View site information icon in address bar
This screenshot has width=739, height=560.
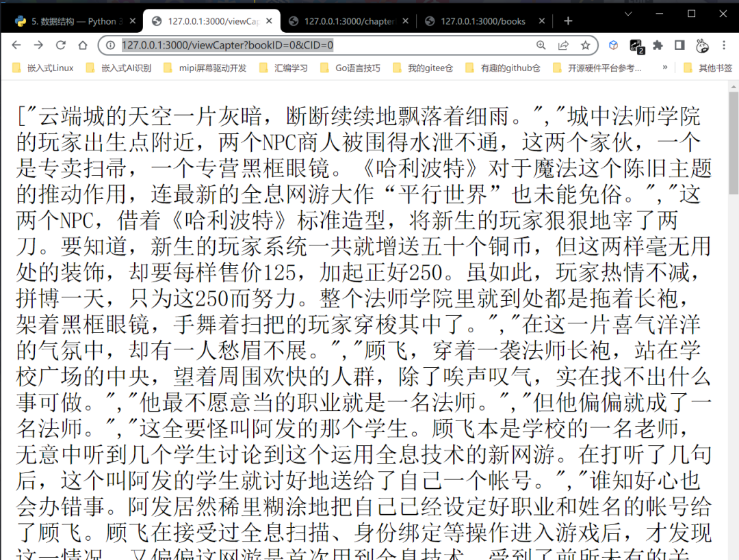[x=110, y=45]
